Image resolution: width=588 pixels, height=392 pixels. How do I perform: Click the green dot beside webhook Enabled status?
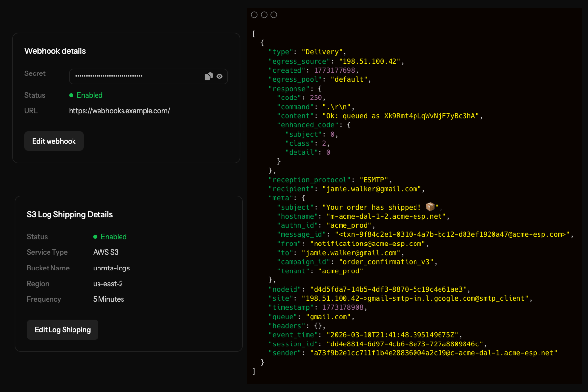pyautogui.click(x=71, y=95)
